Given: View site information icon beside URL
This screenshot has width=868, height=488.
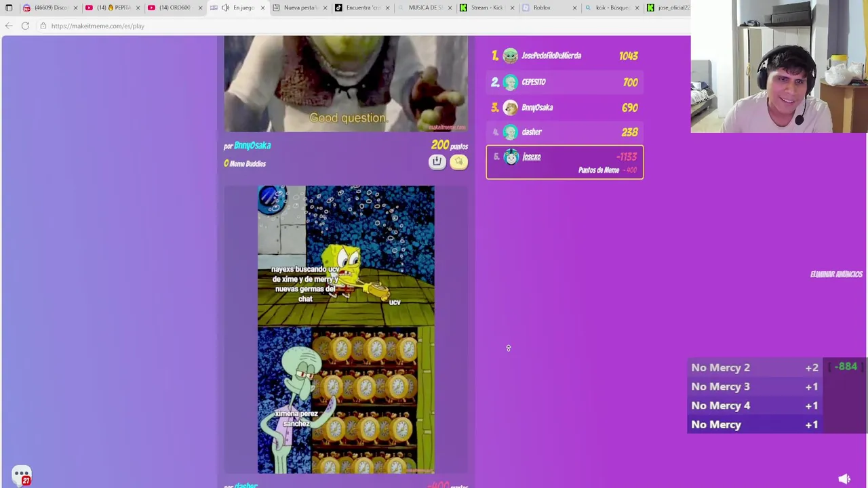Looking at the screenshot, I should (43, 26).
